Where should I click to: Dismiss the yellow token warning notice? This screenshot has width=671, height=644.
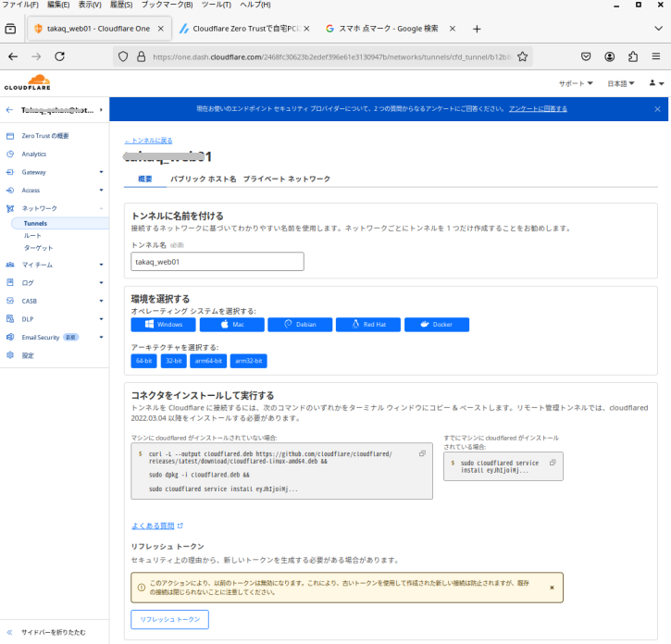(552, 588)
